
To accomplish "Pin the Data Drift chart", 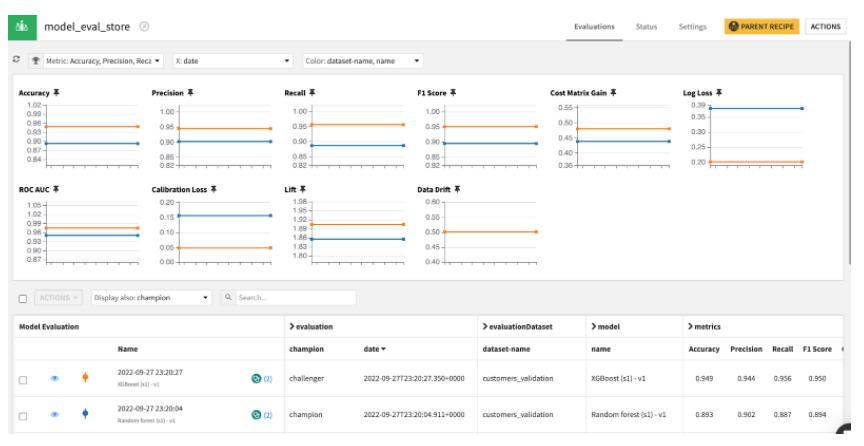I will coord(458,189).
